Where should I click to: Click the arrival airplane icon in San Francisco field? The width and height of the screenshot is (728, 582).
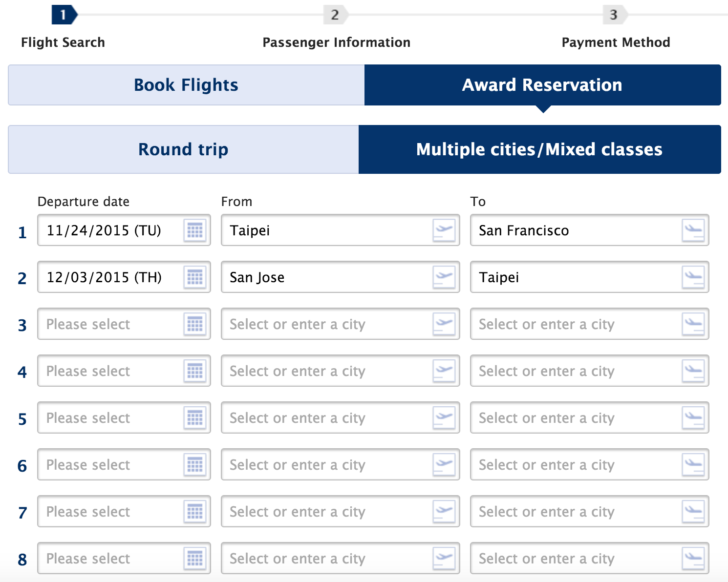(693, 230)
